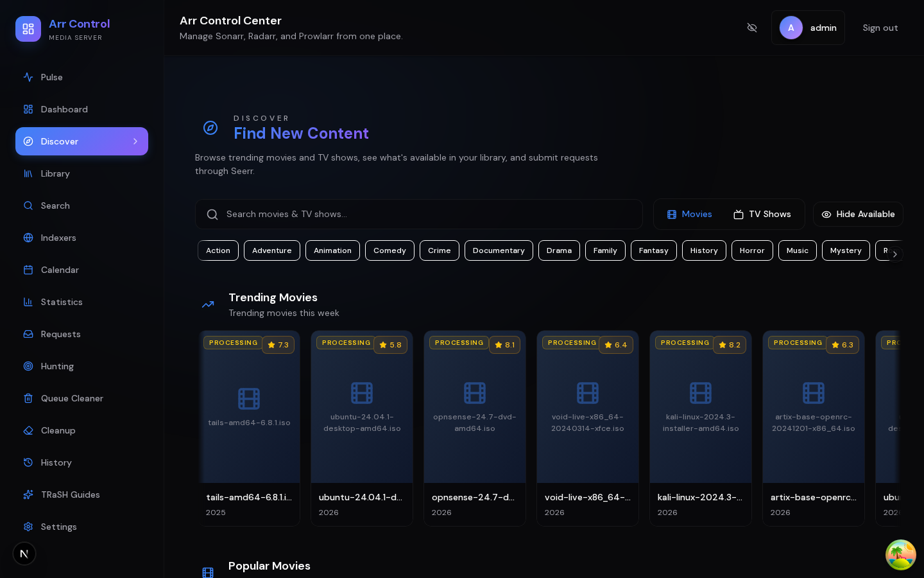Filter by the Action genre
Screen dimensions: 924x578
point(218,250)
